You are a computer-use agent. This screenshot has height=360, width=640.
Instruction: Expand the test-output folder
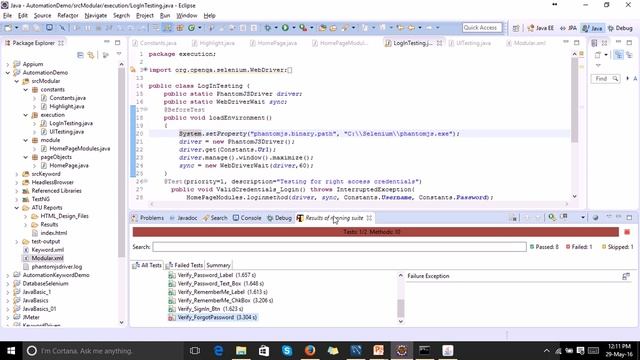click(x=17, y=242)
